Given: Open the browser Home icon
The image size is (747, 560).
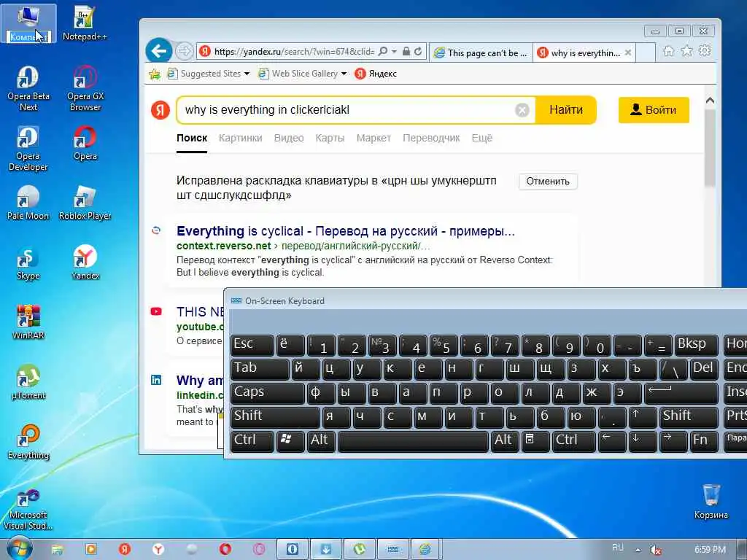Looking at the screenshot, I should [x=668, y=51].
